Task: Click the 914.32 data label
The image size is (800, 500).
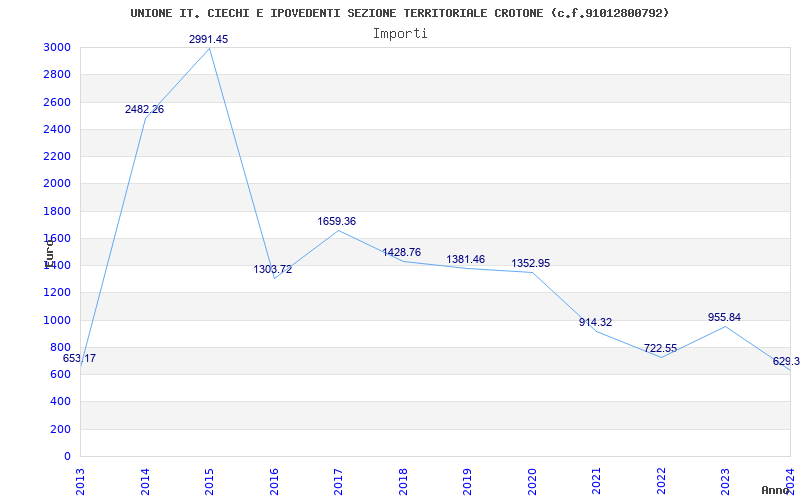Action: tap(595, 322)
